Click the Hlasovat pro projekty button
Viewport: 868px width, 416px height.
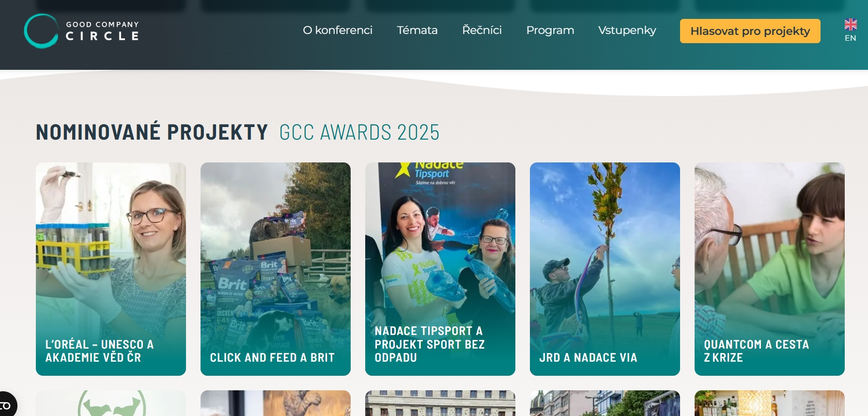click(x=750, y=31)
